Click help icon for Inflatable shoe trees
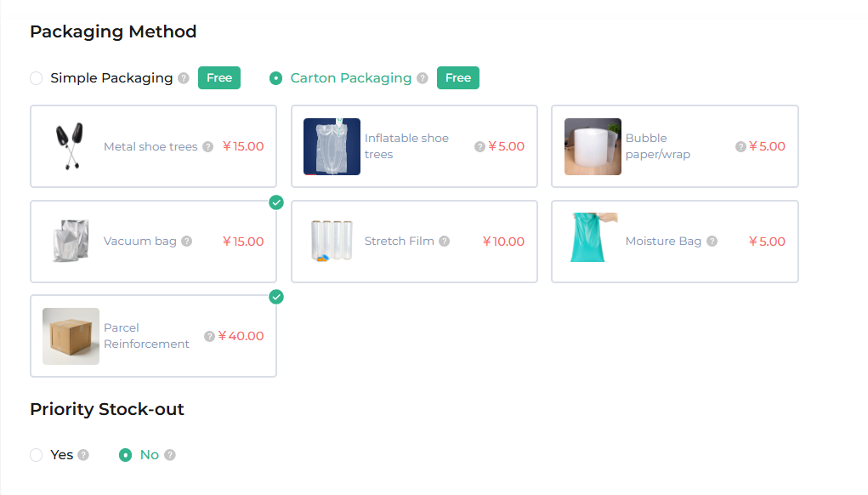Screen dimensions: 868x495 (x=479, y=147)
